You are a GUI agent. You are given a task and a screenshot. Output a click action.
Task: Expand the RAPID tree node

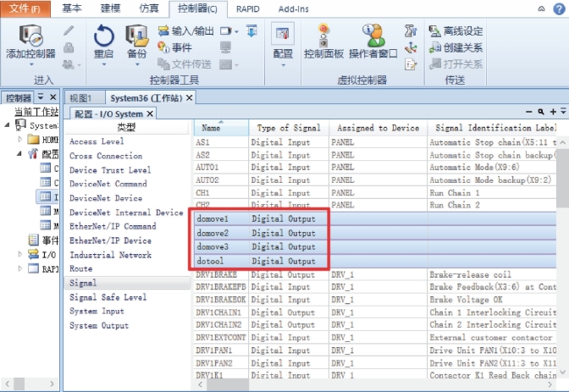click(x=21, y=268)
